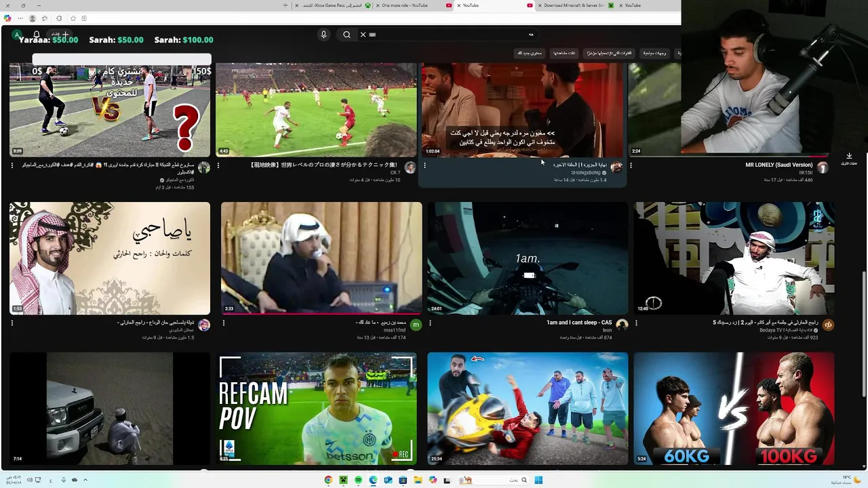Image resolution: width=868 pixels, height=488 pixels.
Task: Open YouTube notifications bell
Action: (37, 35)
